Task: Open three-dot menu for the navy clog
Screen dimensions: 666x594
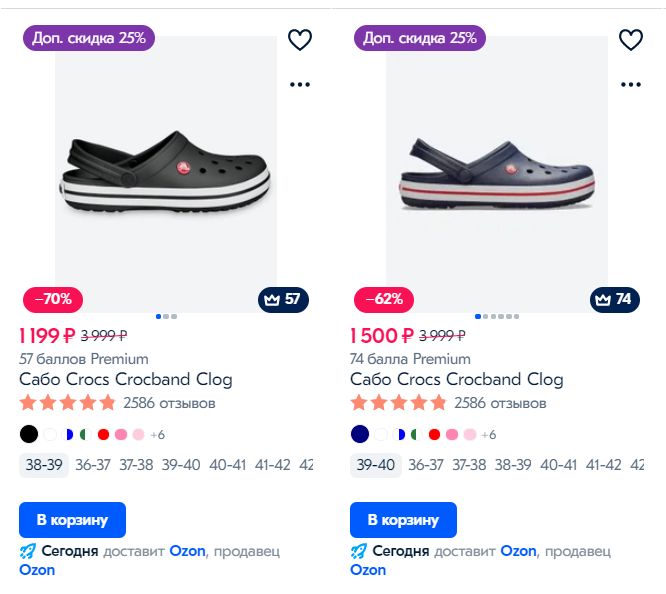Action: pos(631,85)
